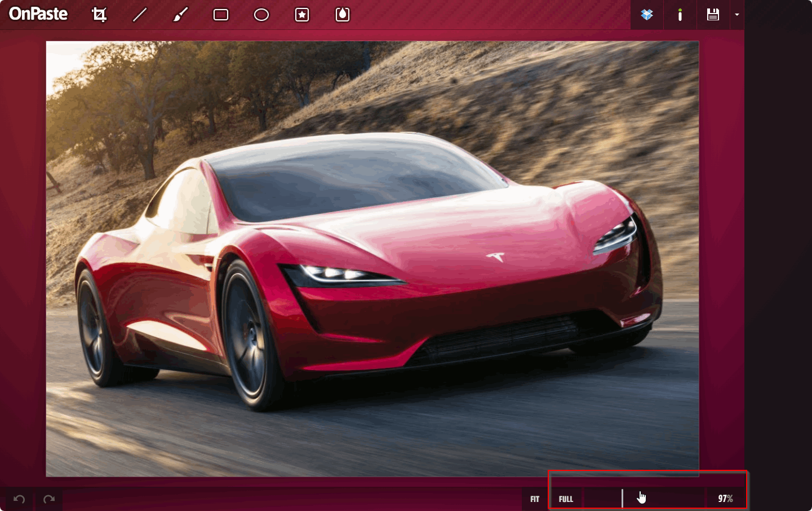Select the blur droplet tool

coord(343,15)
